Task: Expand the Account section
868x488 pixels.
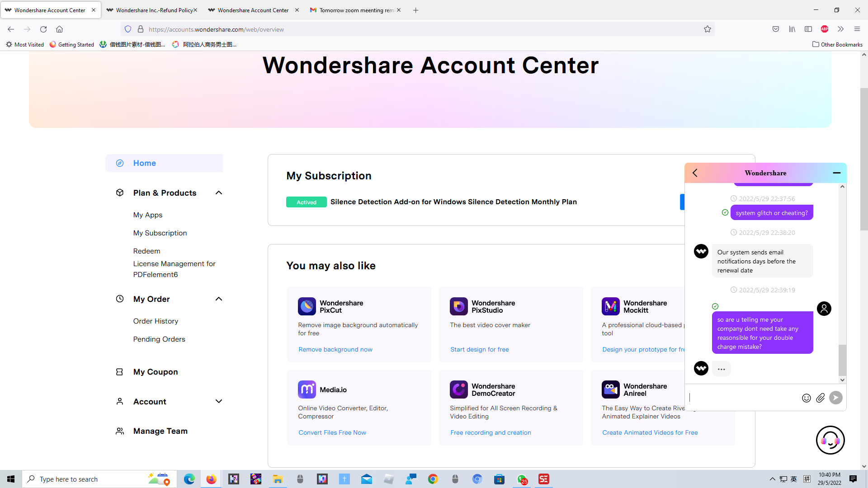Action: 218,401
